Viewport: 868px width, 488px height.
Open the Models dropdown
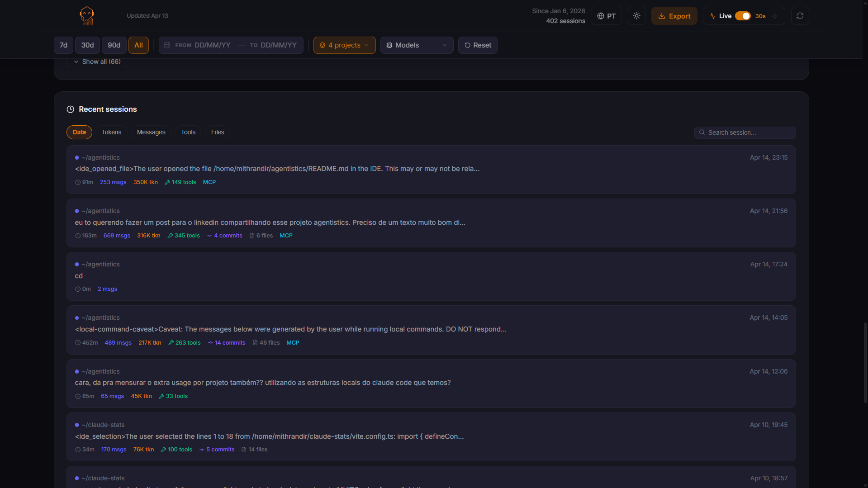tap(417, 45)
